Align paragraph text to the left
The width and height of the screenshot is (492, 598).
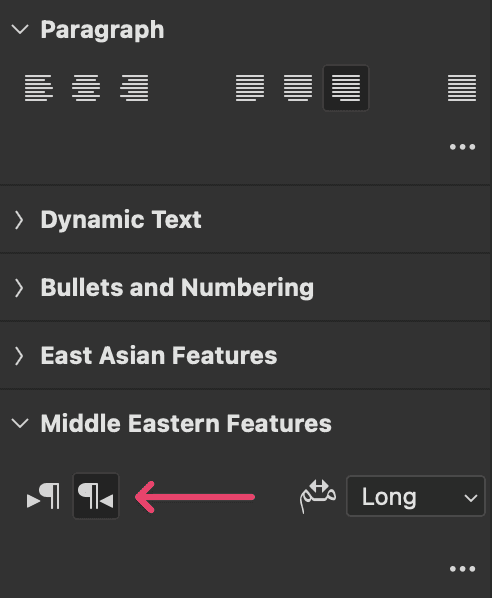[39, 88]
